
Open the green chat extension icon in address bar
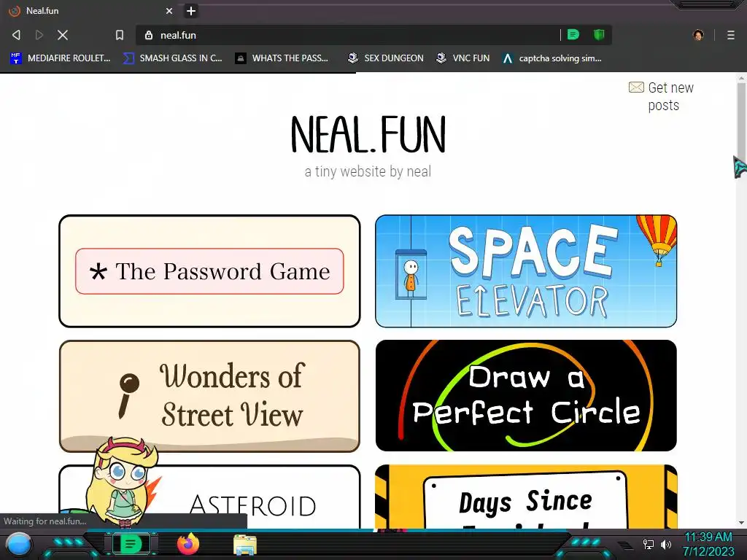[x=573, y=35]
